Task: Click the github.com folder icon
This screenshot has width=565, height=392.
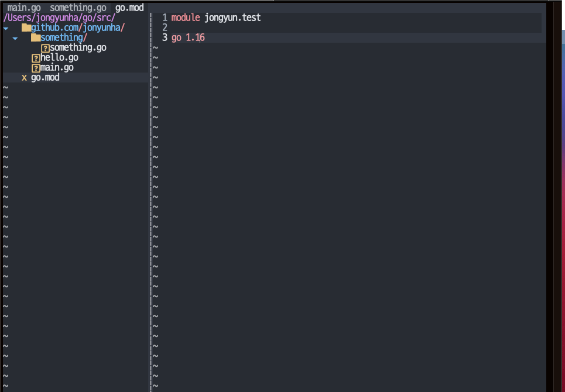Action: [26, 27]
